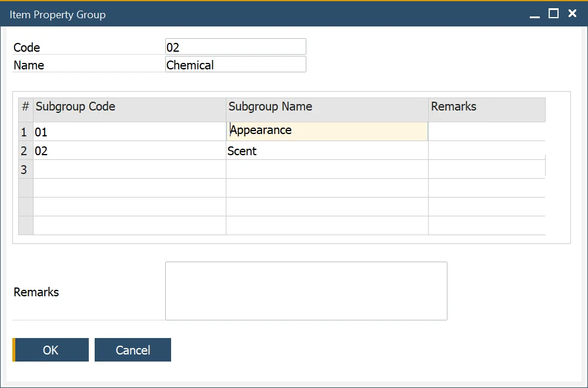Edit the Appearance subgroup name cell
Viewport: 588px width, 388px height.
click(x=327, y=131)
